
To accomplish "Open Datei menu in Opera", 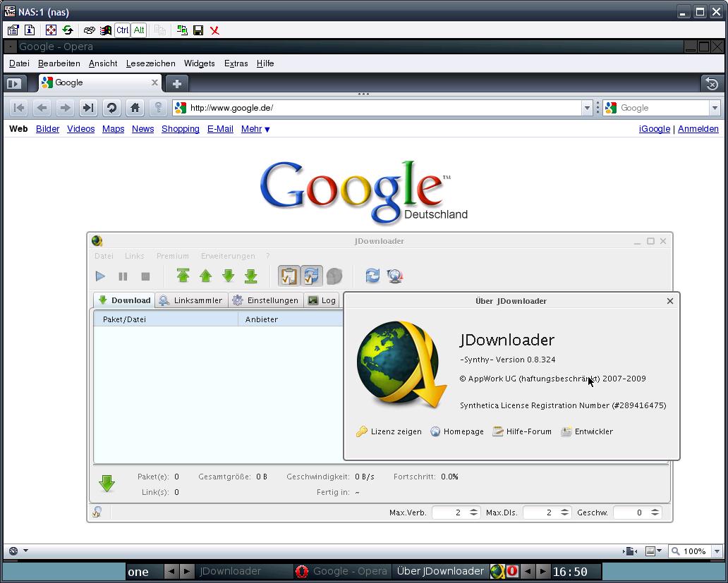I will click(x=19, y=63).
